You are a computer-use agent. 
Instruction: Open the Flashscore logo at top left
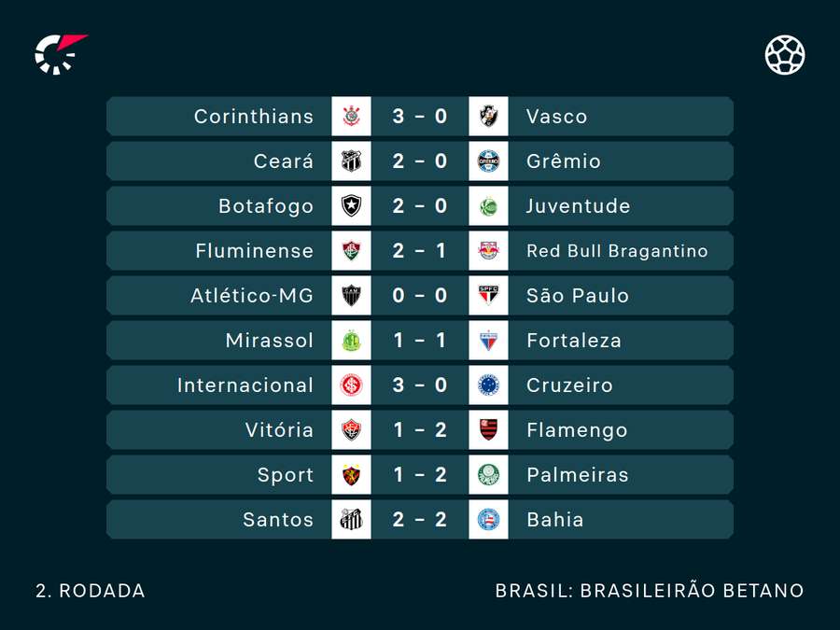click(60, 54)
